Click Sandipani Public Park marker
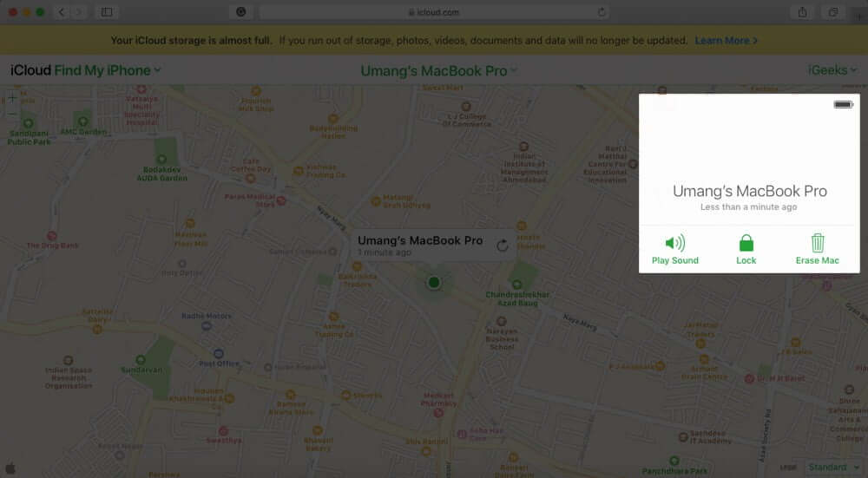This screenshot has width=868, height=478. click(29, 123)
